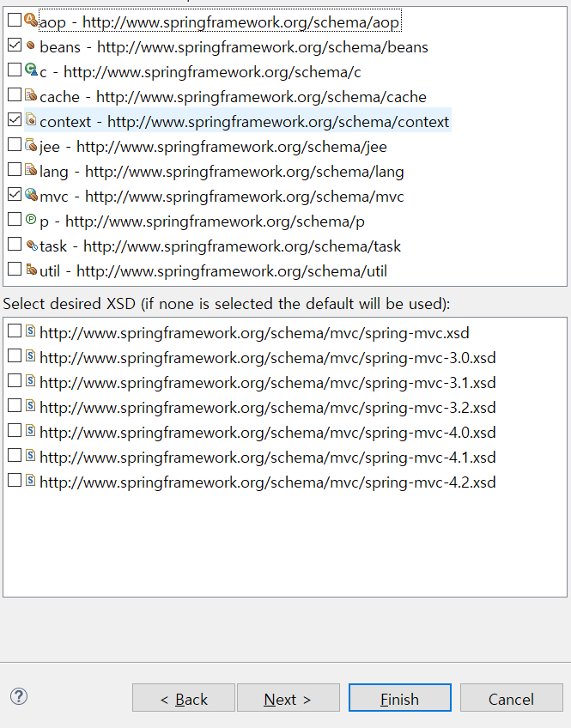Enable the c namespace checkbox

pos(15,70)
